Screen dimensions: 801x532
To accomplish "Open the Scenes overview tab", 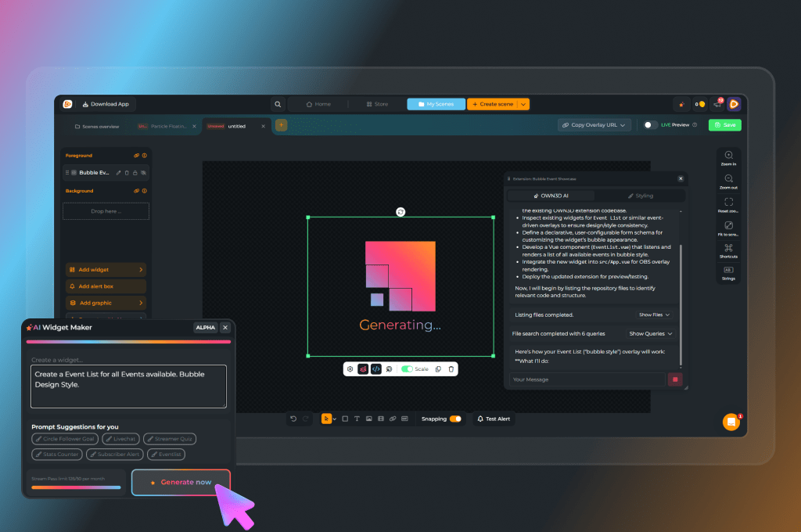I will [97, 126].
